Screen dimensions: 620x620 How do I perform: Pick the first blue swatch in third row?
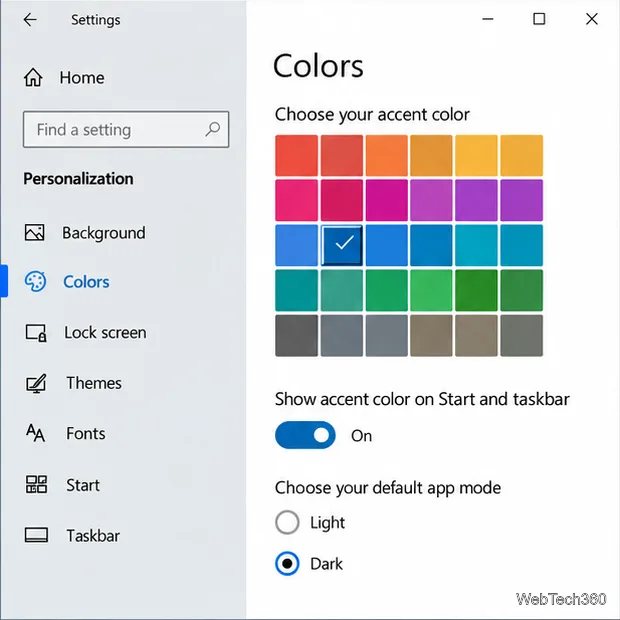[297, 245]
